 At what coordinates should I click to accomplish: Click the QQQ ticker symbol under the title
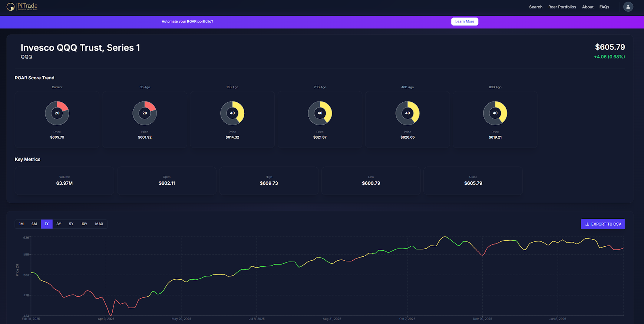click(x=27, y=57)
